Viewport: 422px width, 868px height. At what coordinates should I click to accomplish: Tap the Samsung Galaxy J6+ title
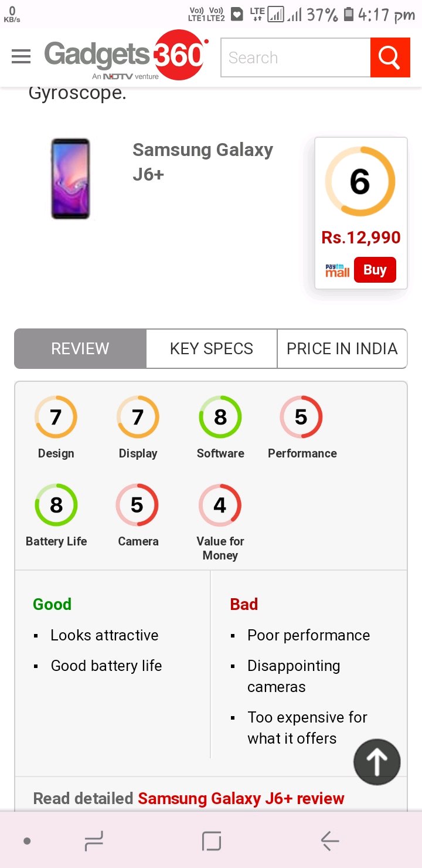click(x=203, y=161)
